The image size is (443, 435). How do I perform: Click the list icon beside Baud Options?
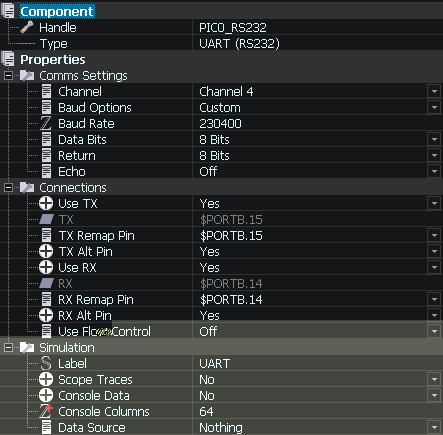click(46, 107)
